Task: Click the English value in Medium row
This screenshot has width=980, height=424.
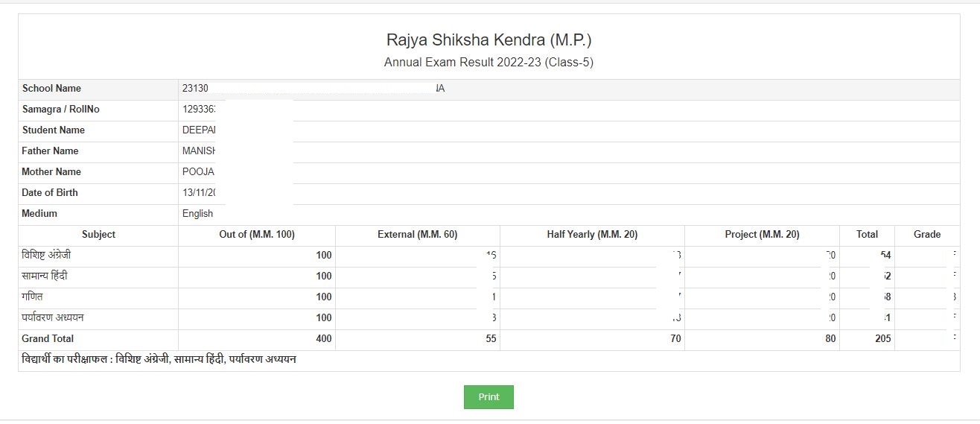Action: (x=197, y=214)
